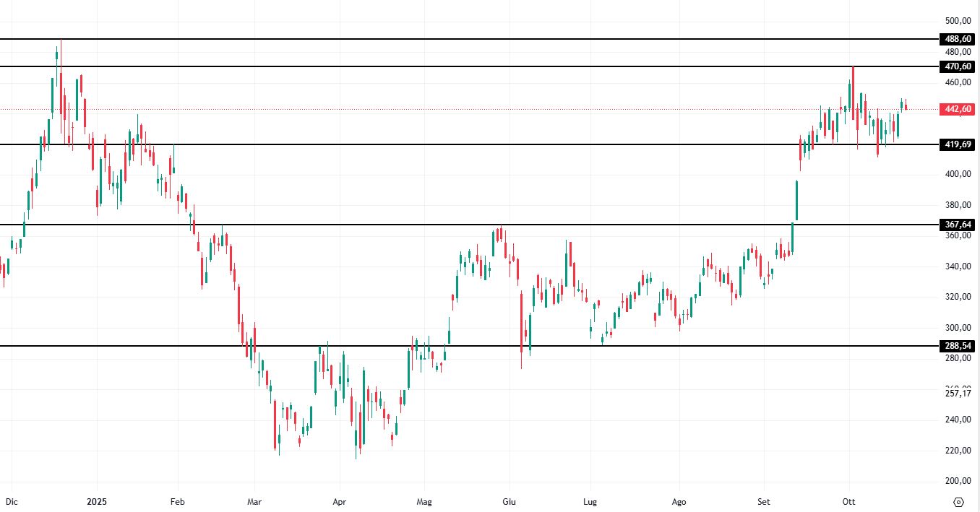The height and width of the screenshot is (512, 980).
Task: Click the Dic month label on time axis
Action: (x=11, y=500)
